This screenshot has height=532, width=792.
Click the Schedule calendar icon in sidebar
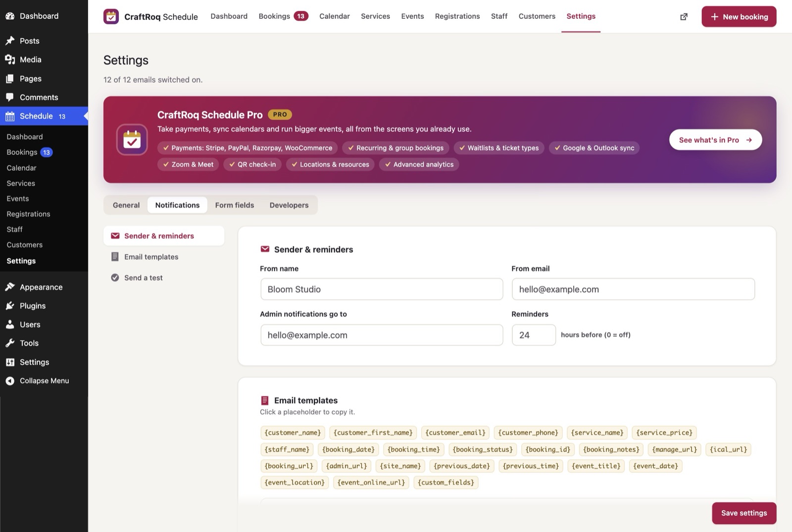click(10, 116)
